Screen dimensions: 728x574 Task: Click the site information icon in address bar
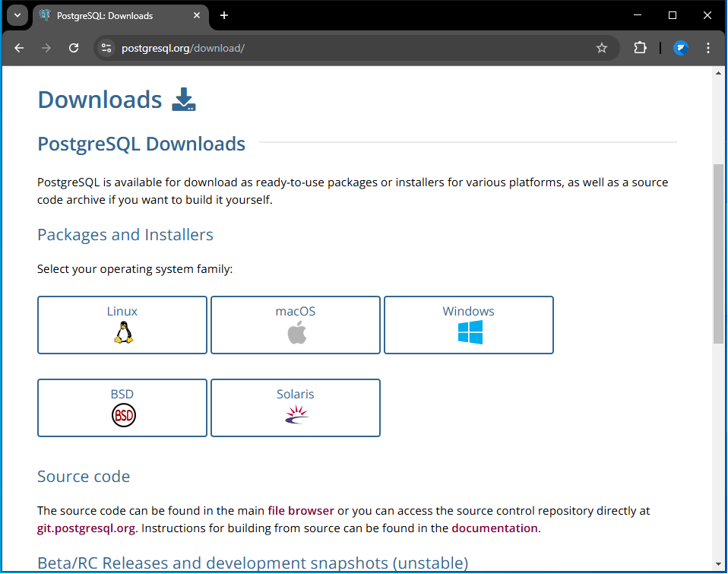click(x=106, y=48)
